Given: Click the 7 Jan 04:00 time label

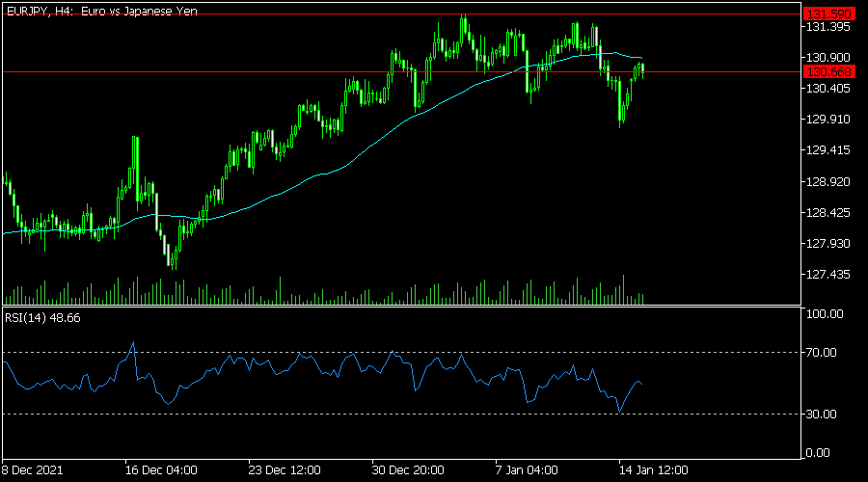Looking at the screenshot, I should 527,470.
